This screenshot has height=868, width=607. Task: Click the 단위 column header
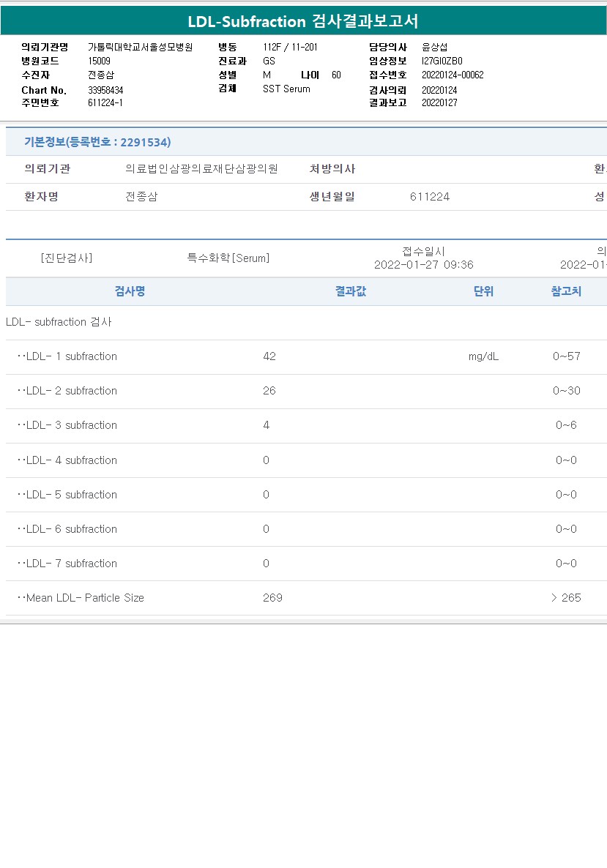click(483, 291)
